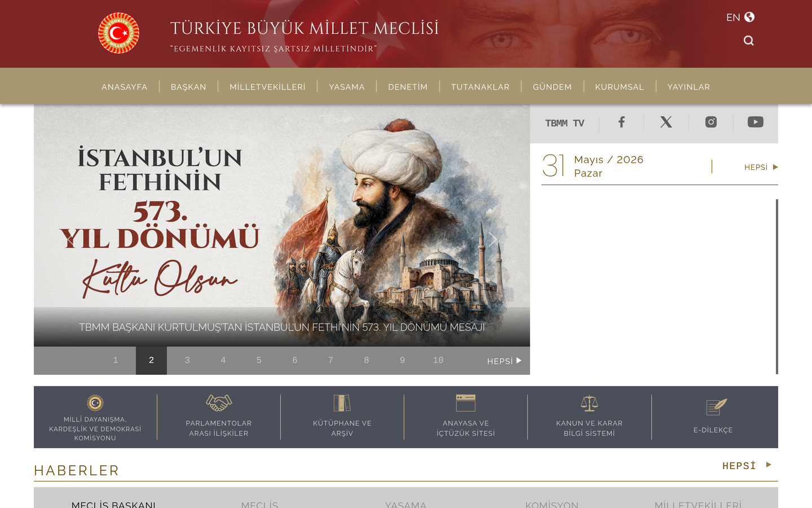Click the agenda panel scrollbar
812x508 pixels.
pyautogui.click(x=777, y=287)
